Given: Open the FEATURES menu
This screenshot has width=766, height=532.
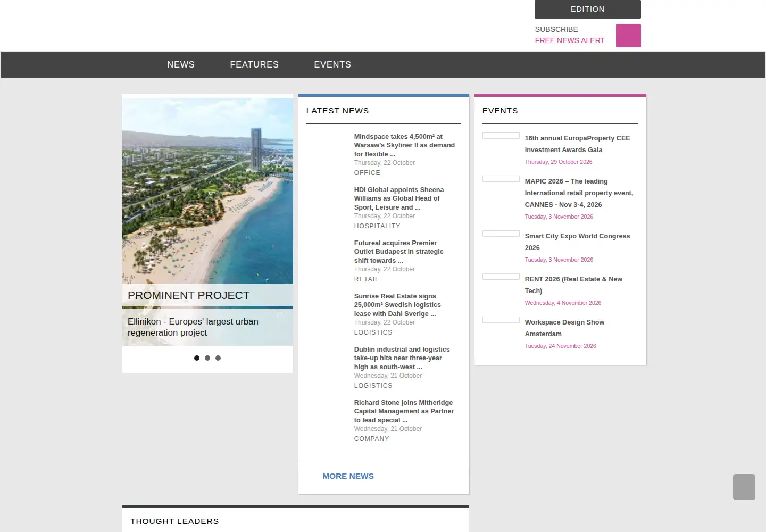Looking at the screenshot, I should point(254,64).
